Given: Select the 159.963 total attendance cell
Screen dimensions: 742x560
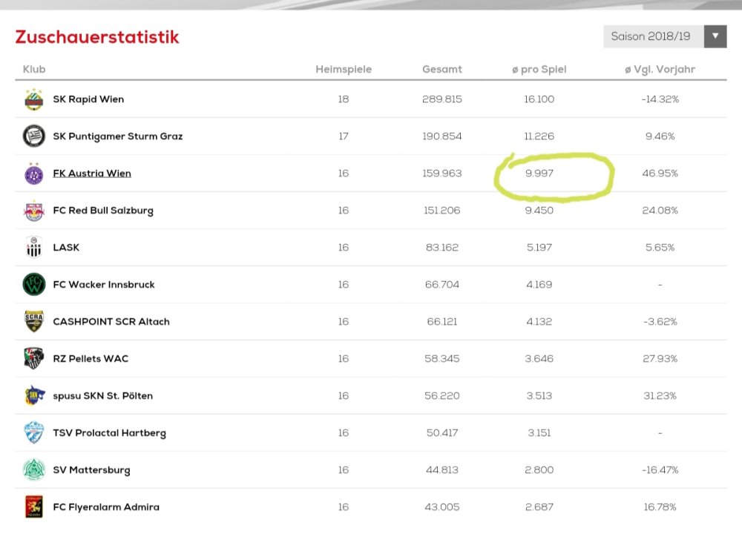Looking at the screenshot, I should point(442,173).
